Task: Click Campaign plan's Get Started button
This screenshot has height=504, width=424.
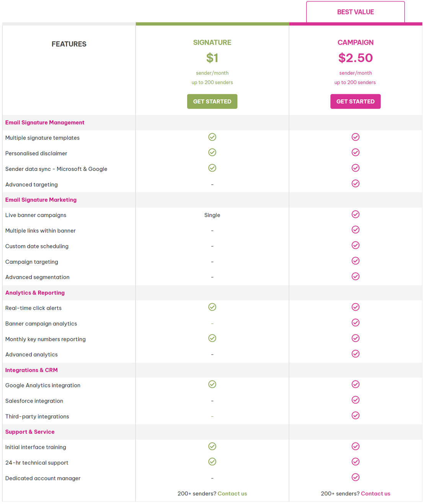Action: [x=355, y=101]
